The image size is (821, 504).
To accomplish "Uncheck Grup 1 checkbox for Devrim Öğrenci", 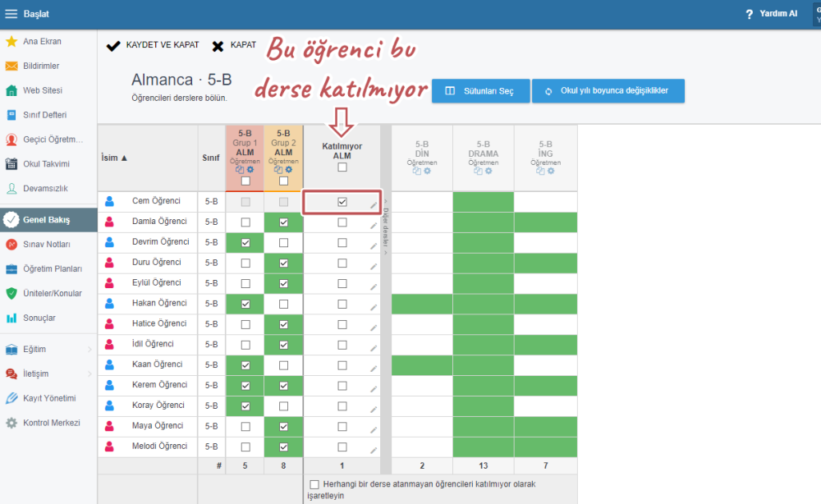I will [245, 243].
